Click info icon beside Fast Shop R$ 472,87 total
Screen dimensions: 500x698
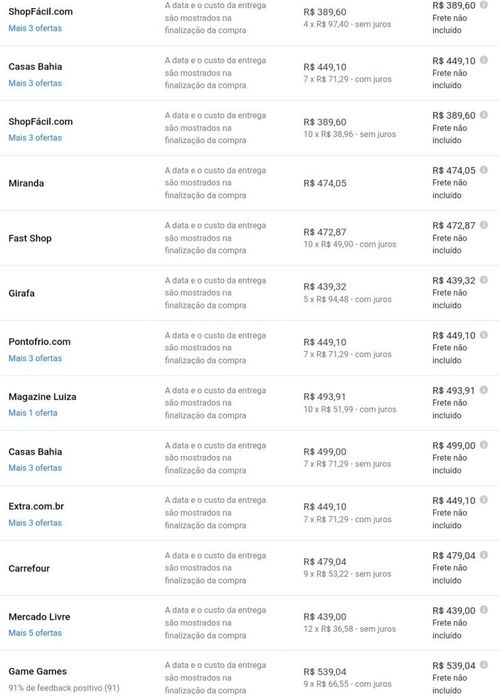pos(484,225)
